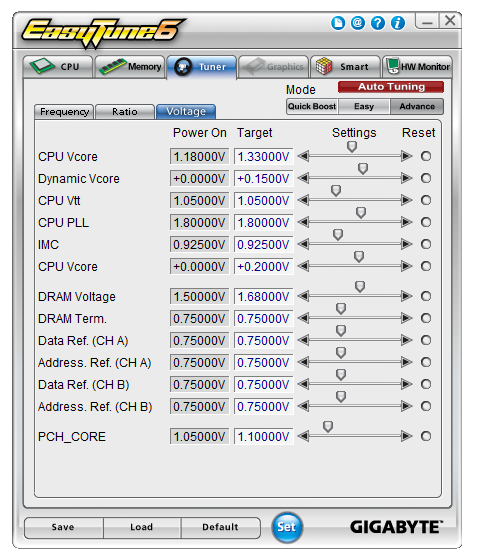Select the reset radio for DRAM Term.
Image resolution: width=481 pixels, height=560 pixels.
(426, 318)
